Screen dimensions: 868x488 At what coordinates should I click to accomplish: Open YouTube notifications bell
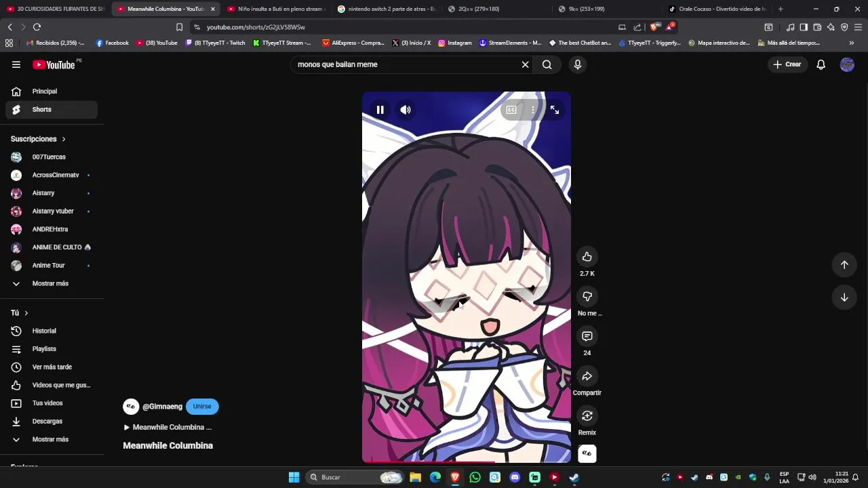coord(821,64)
